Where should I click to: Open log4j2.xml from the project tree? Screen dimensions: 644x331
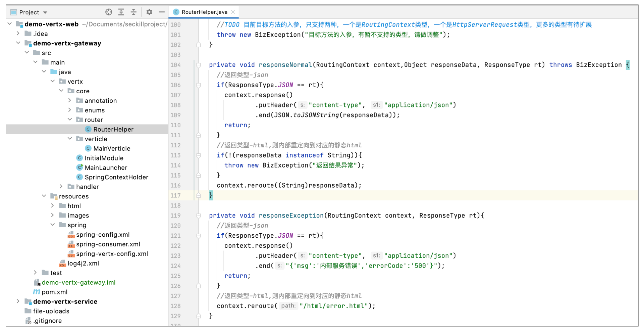point(83,263)
